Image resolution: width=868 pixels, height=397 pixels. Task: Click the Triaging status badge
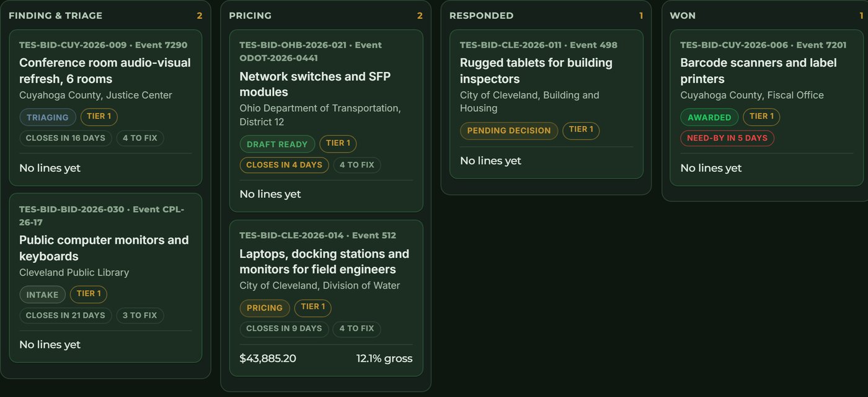pyautogui.click(x=48, y=117)
